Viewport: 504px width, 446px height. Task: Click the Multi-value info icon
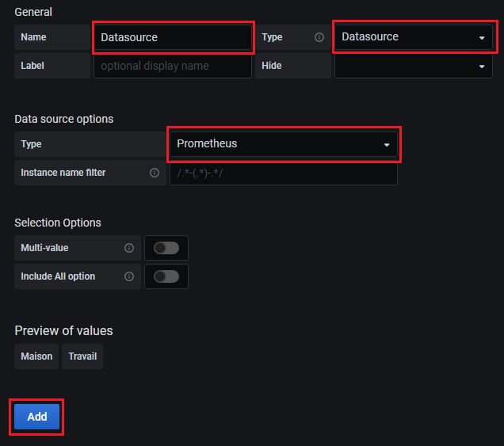pyautogui.click(x=129, y=248)
